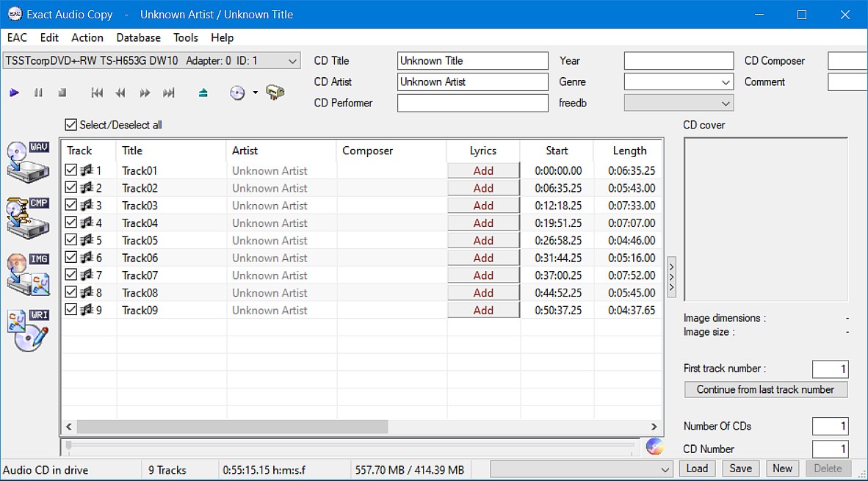Open the Help menu
Screen dimensions: 868x481
tap(222, 37)
